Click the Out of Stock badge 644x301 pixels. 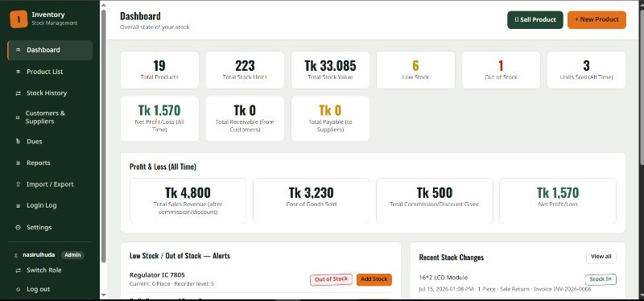[331, 279]
